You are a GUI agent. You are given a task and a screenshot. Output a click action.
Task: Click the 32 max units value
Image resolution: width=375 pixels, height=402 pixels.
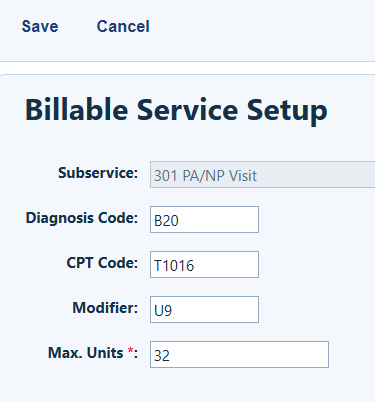point(162,356)
